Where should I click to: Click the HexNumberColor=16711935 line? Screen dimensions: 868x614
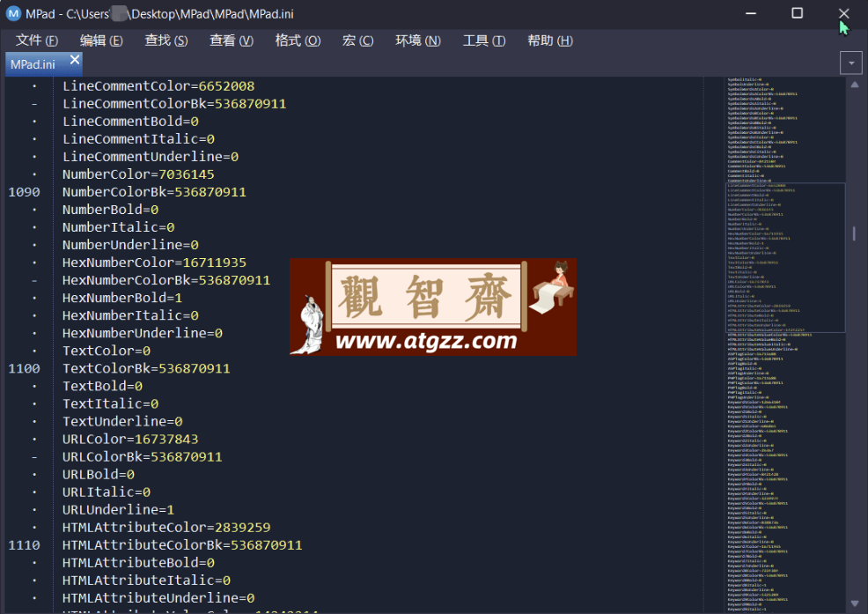(154, 263)
